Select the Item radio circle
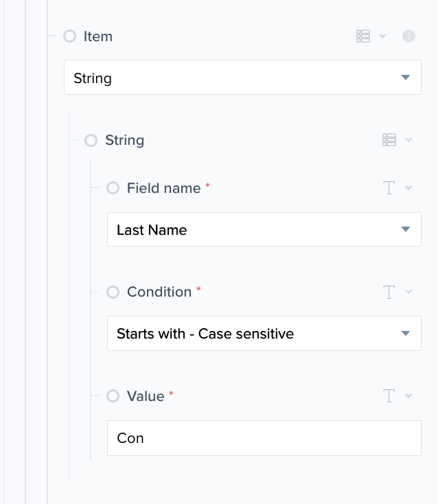Image resolution: width=438 pixels, height=504 pixels. tap(69, 36)
